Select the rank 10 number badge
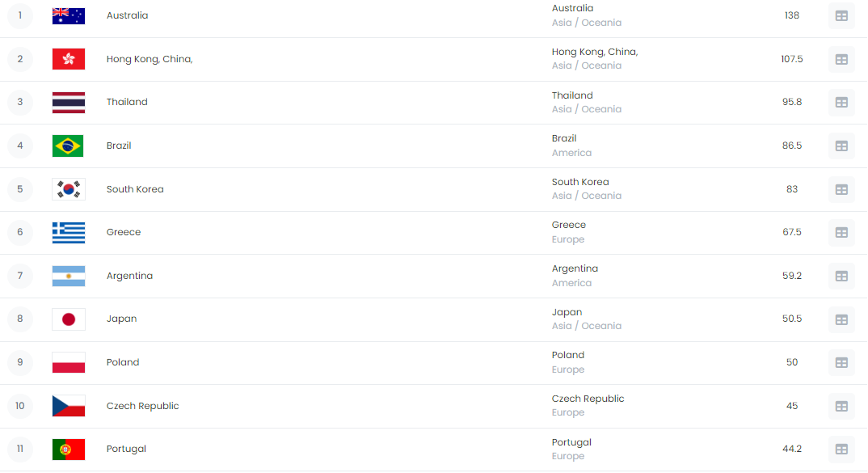 click(x=20, y=406)
